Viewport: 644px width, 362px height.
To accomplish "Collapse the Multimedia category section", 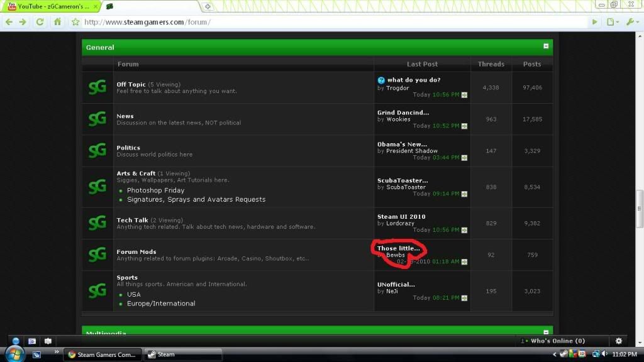I will [546, 332].
